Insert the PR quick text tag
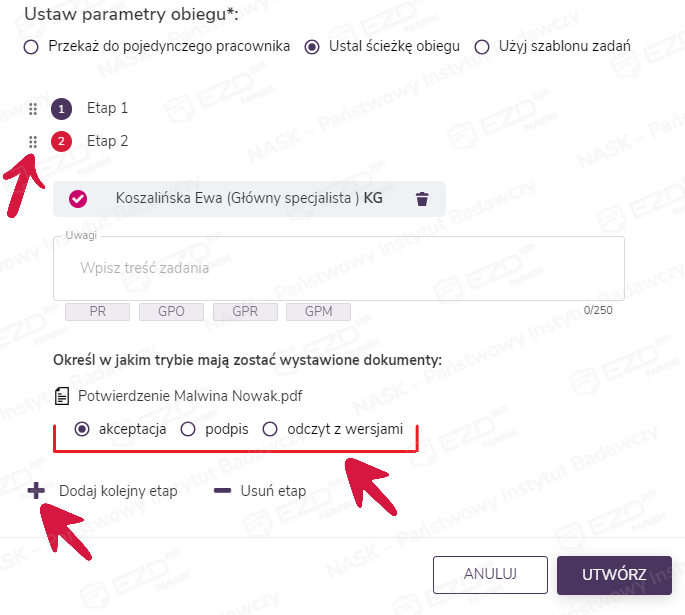Image resolution: width=685 pixels, height=615 pixels. (x=97, y=311)
